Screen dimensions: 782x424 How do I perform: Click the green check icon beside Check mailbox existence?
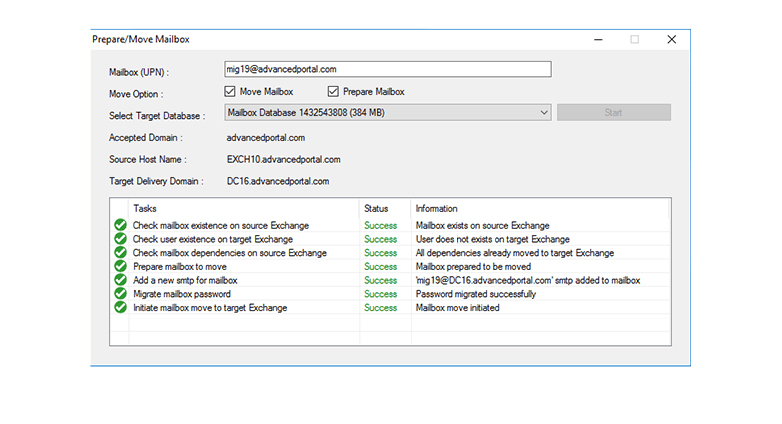[120, 225]
